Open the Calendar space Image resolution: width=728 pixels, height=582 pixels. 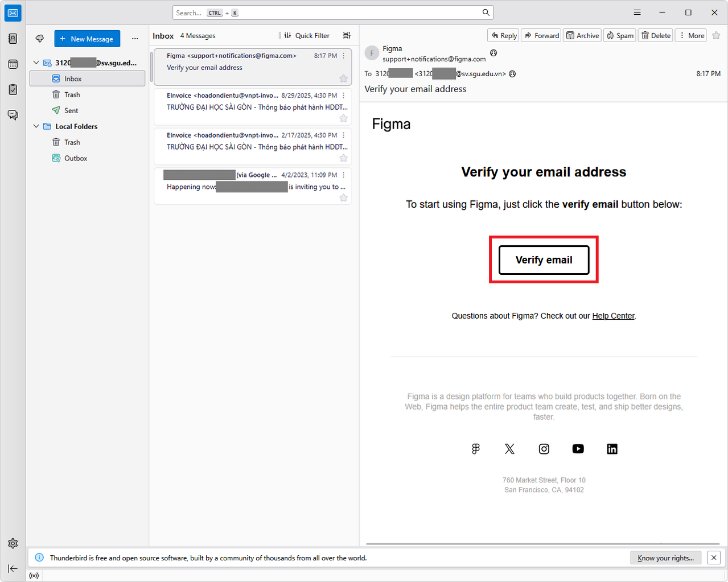pos(13,64)
